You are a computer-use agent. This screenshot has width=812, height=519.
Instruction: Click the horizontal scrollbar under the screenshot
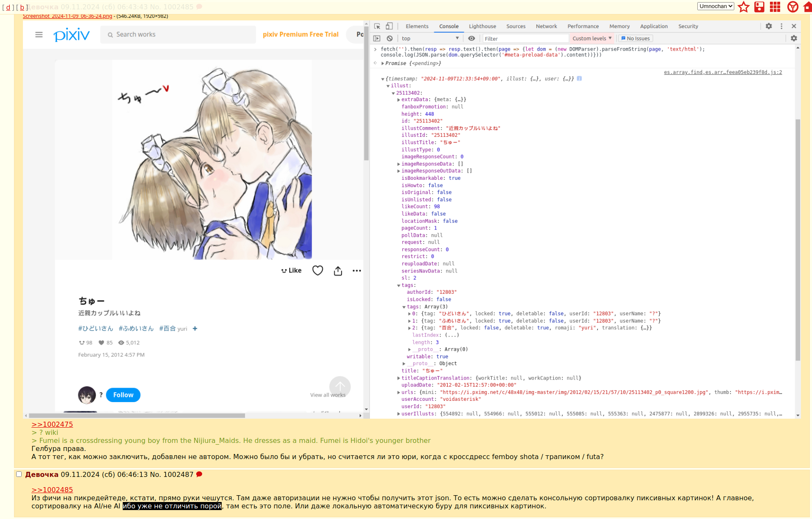(x=137, y=415)
